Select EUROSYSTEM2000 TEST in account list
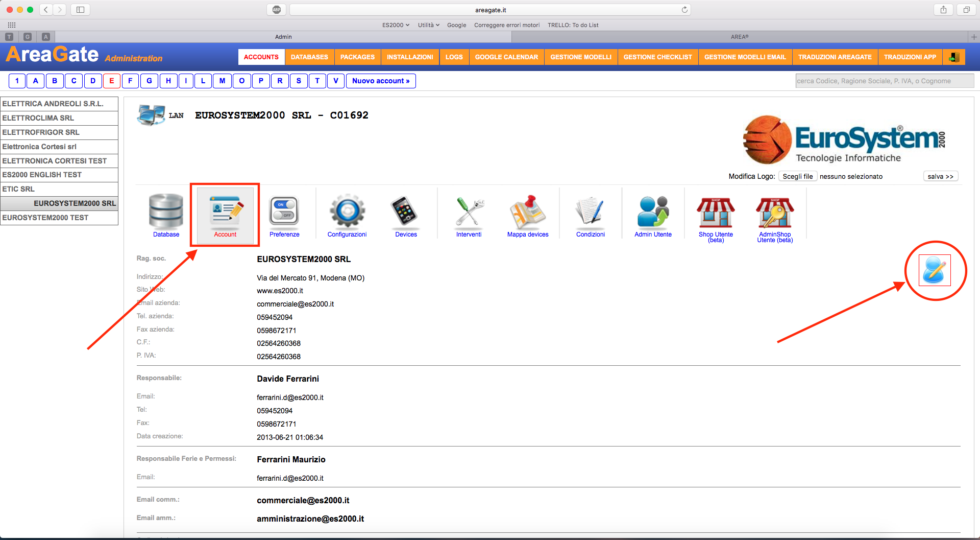The width and height of the screenshot is (980, 540). point(59,218)
